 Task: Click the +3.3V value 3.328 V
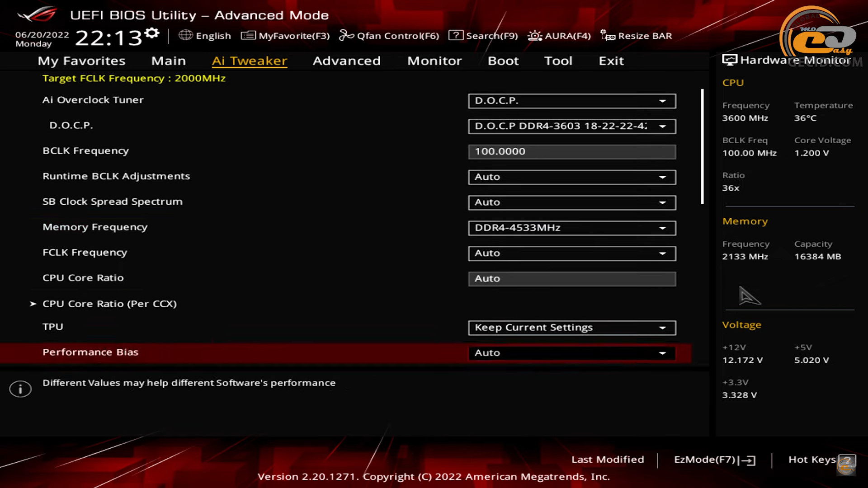739,395
